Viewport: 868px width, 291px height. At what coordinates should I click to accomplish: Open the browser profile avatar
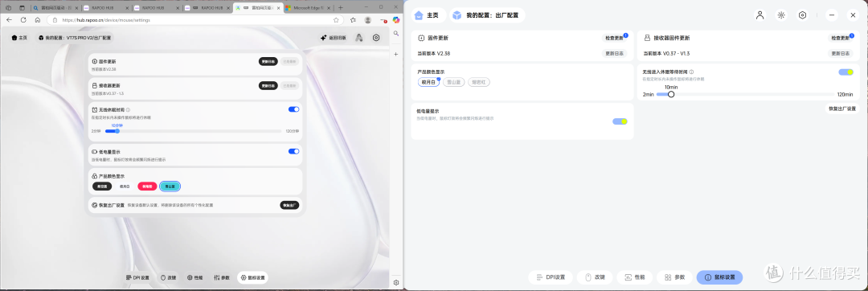point(367,19)
